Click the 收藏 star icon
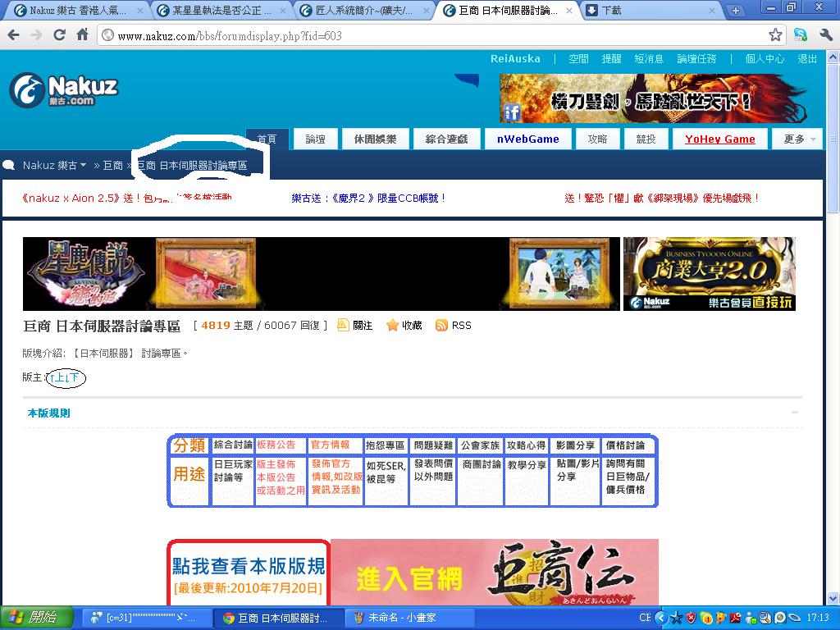Screen dimensions: 840x630 (x=392, y=326)
